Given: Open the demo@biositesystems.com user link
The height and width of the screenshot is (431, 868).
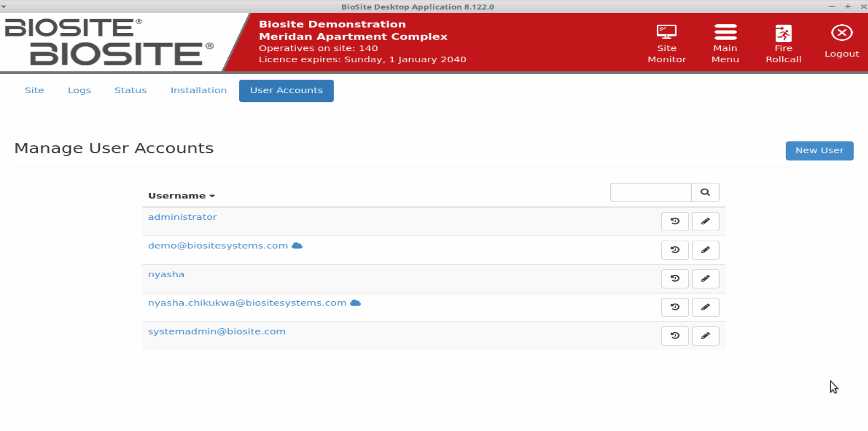Looking at the screenshot, I should 218,246.
